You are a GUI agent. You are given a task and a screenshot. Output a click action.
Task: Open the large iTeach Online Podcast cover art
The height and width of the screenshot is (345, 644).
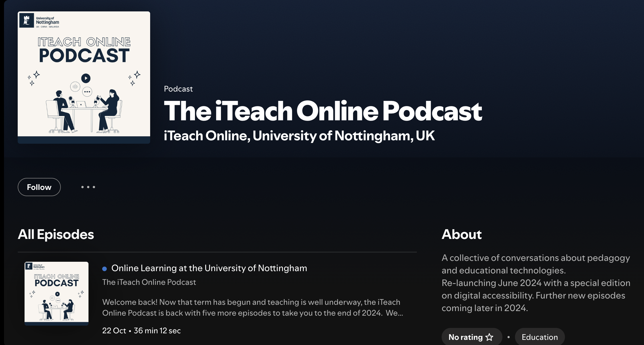[x=84, y=77]
